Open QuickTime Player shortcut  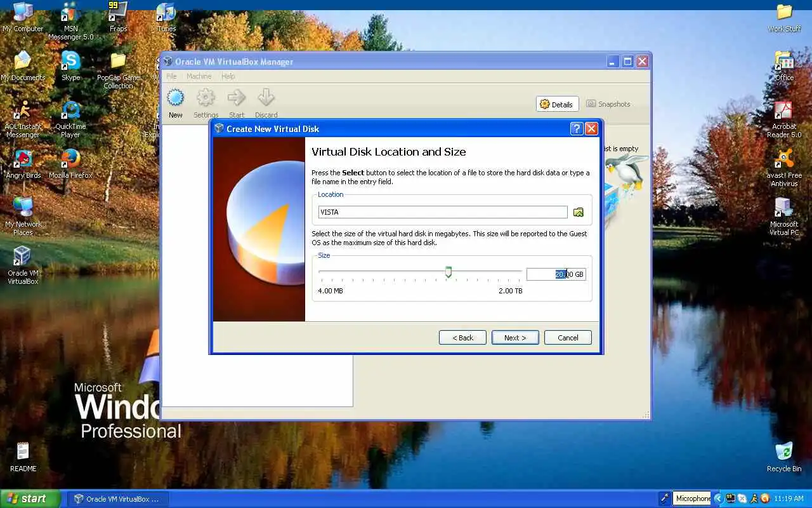[70, 119]
